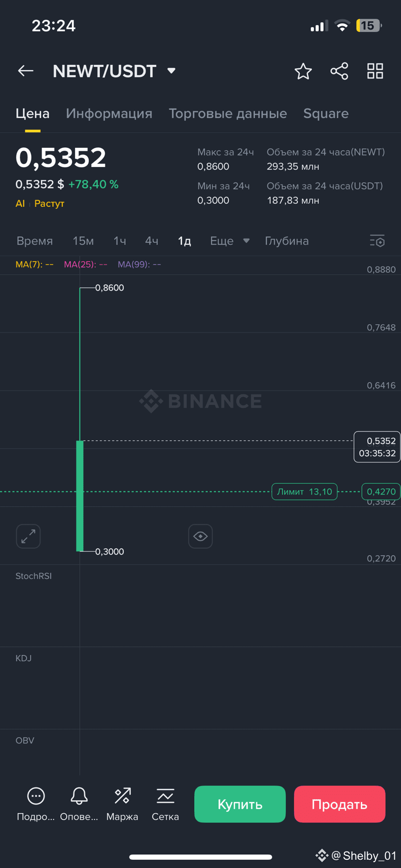
Task: Open the four-squares grid menu icon
Action: [375, 71]
